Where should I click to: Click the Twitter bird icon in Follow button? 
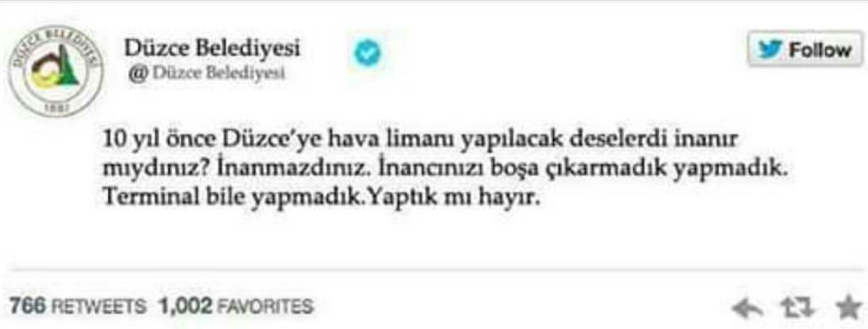pos(770,50)
